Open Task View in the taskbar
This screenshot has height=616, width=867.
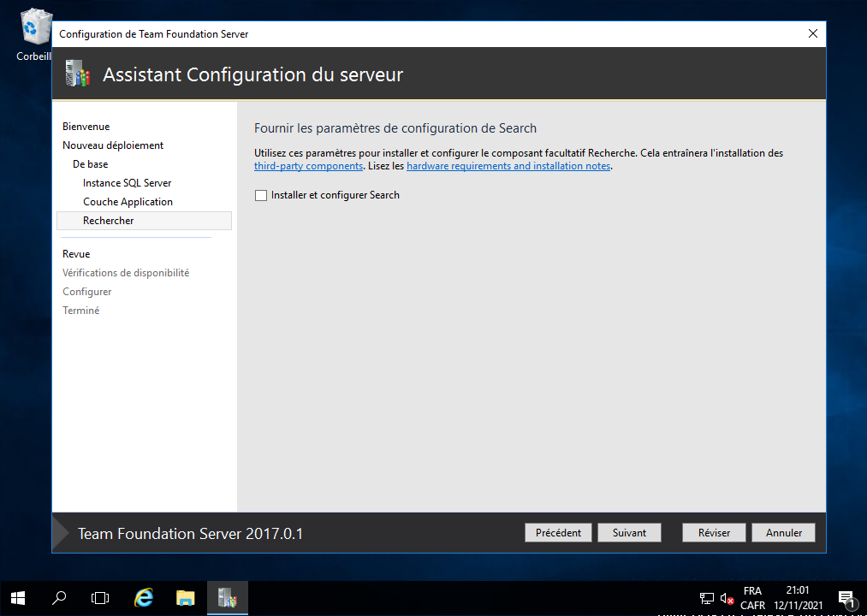click(100, 598)
